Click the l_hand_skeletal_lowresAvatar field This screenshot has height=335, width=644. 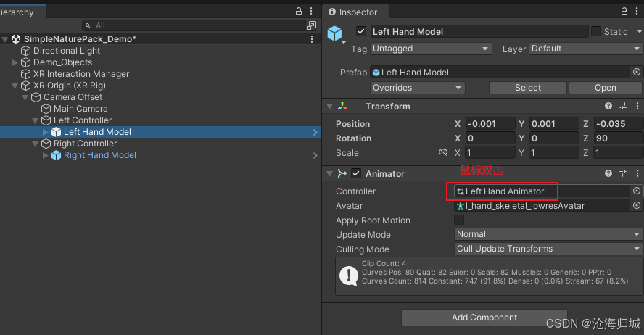pyautogui.click(x=542, y=206)
